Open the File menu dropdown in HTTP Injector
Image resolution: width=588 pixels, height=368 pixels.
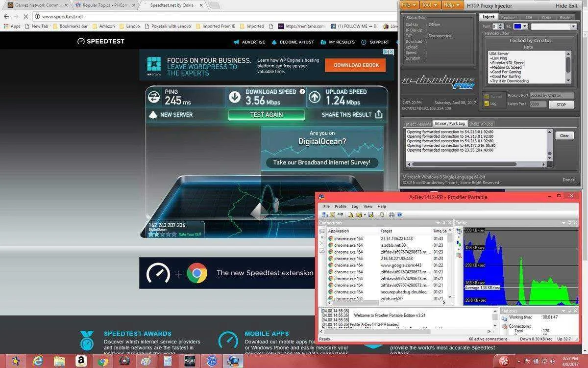pyautogui.click(x=410, y=5)
